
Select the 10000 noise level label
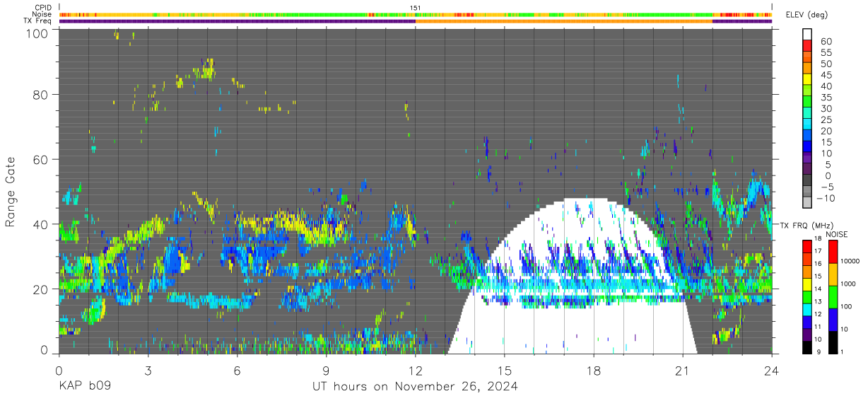coord(849,262)
